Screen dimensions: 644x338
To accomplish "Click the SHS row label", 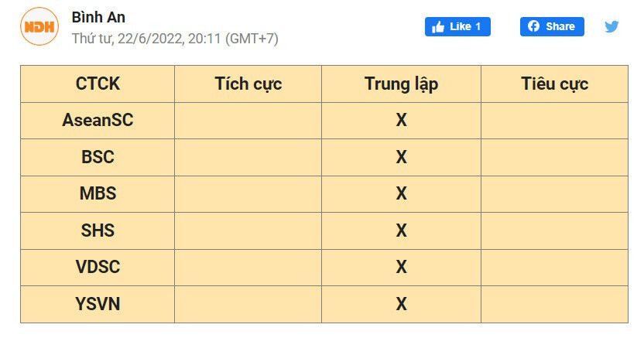I will click(x=98, y=230).
